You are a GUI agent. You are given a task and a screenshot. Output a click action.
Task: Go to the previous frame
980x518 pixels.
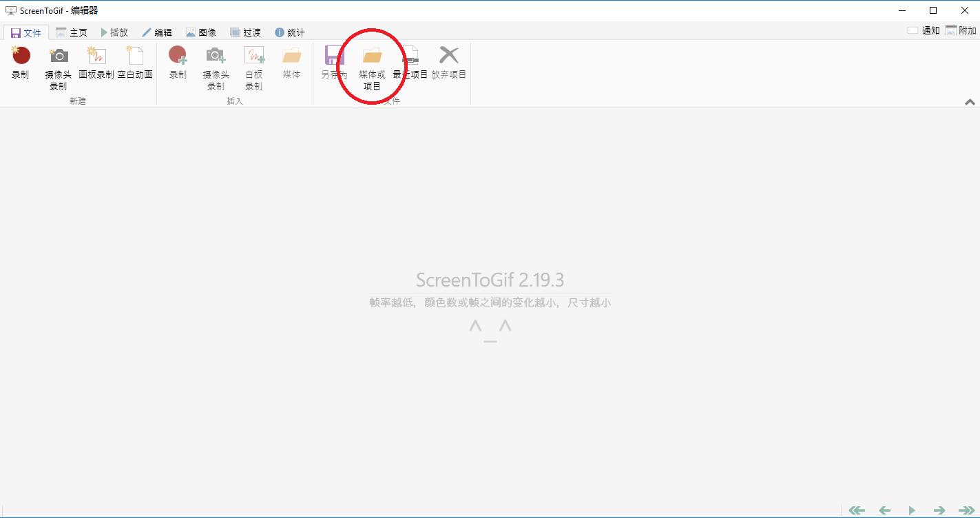click(885, 510)
